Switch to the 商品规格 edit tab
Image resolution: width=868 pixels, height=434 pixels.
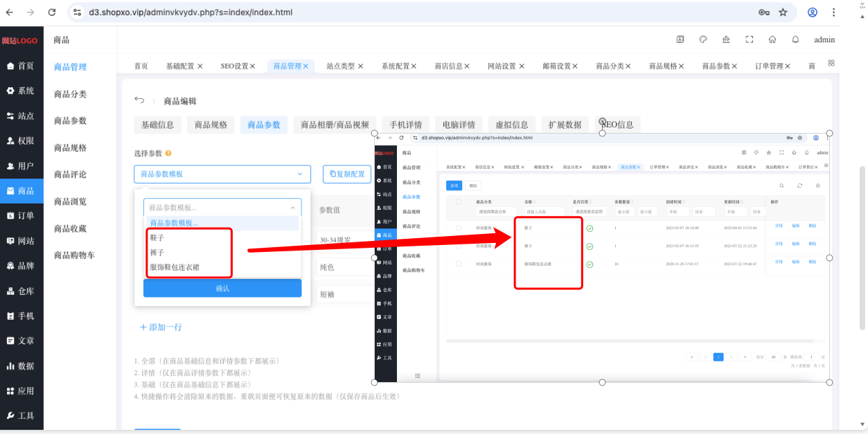pyautogui.click(x=211, y=125)
